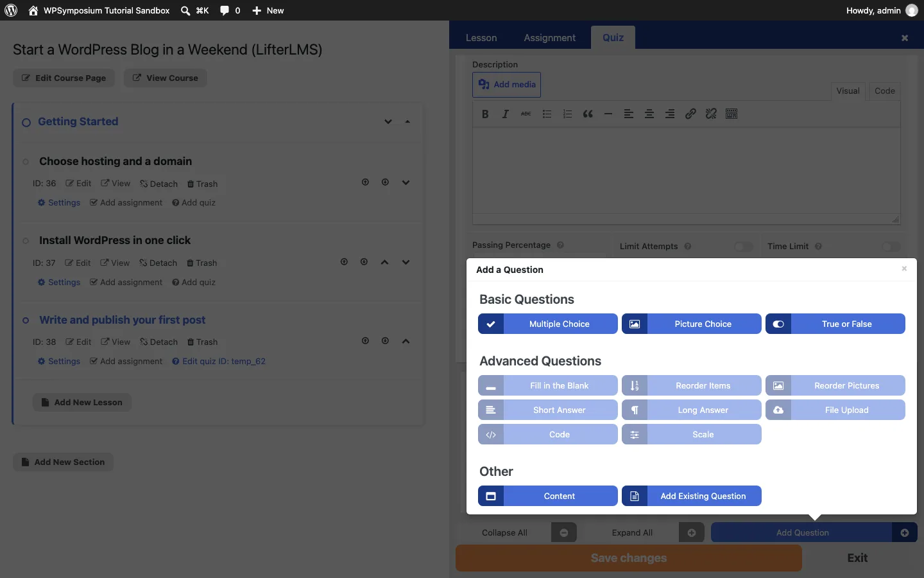Screen dimensions: 924x578
Task: Click Add Existing Question
Action: 692,496
